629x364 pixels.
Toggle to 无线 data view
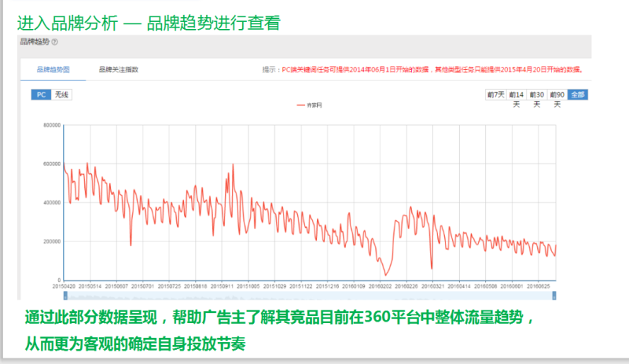click(x=61, y=94)
